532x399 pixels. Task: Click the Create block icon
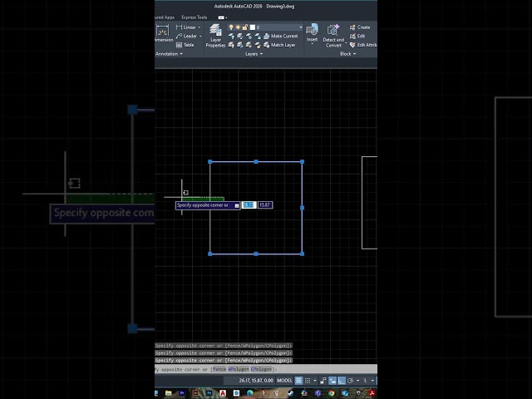(352, 27)
